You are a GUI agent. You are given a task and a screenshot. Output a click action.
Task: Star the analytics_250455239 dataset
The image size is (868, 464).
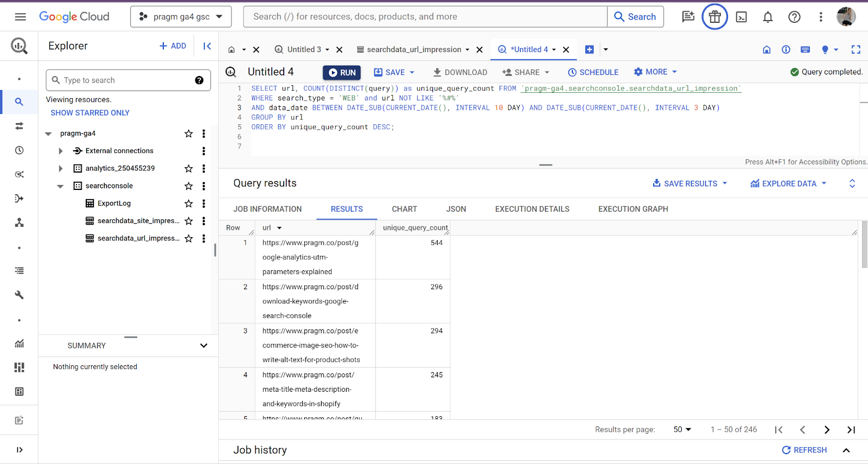(189, 168)
